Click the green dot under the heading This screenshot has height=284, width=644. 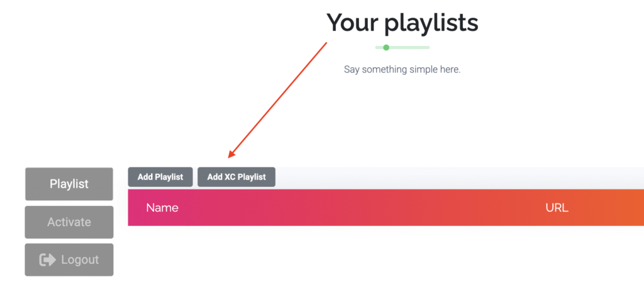[x=386, y=47]
